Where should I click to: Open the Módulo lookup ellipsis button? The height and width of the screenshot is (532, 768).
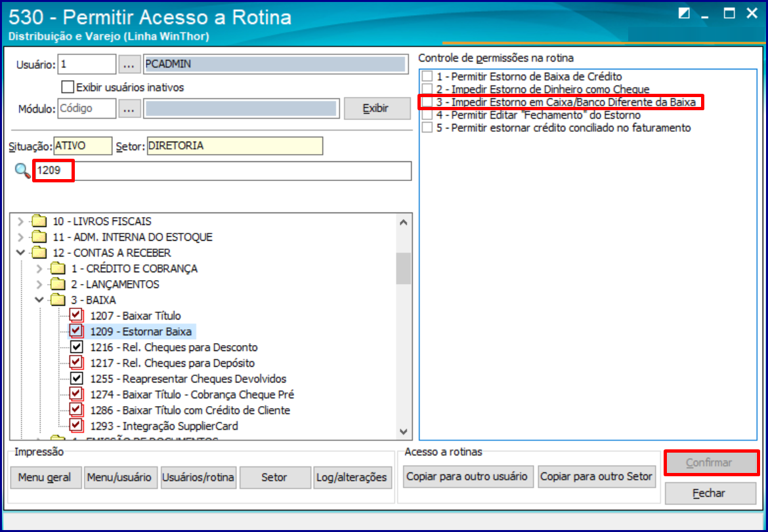click(x=129, y=109)
